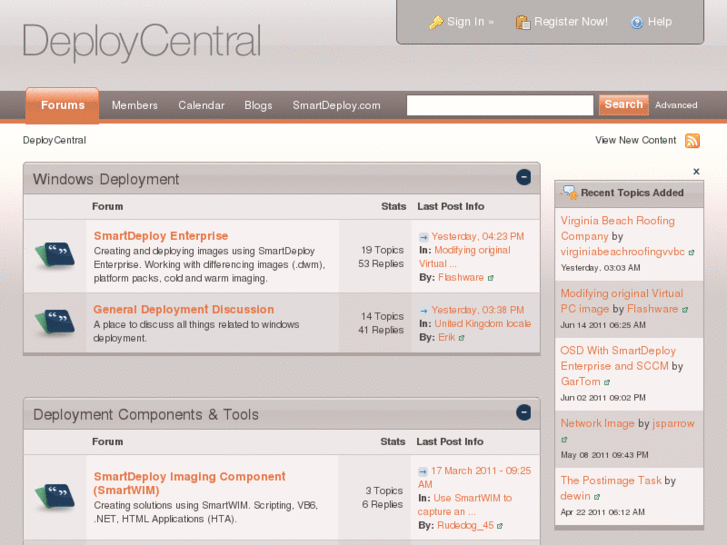Screen dimensions: 727x545
Task: Open the Forums tab
Action: (x=63, y=105)
